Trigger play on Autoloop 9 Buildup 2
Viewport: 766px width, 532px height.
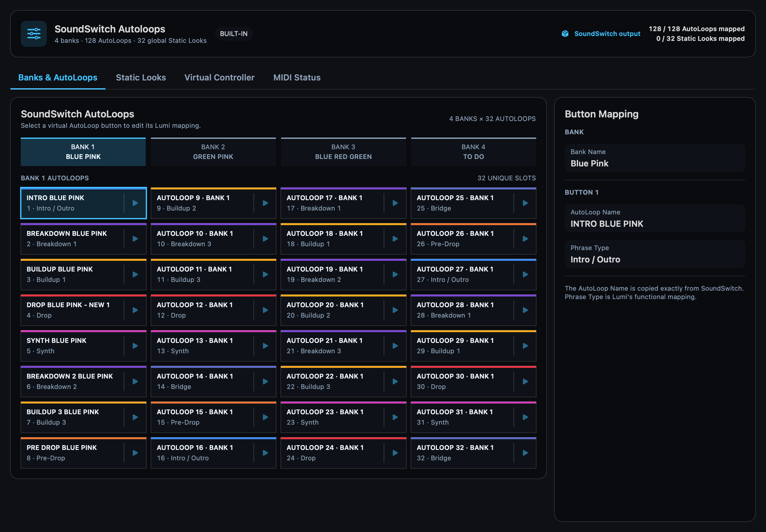pos(265,203)
